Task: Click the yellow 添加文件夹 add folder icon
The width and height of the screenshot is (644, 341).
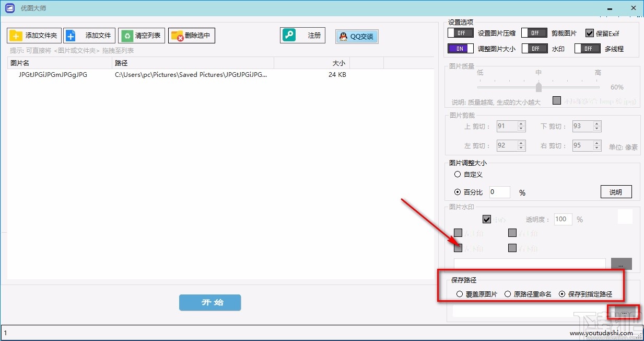Action: point(16,35)
